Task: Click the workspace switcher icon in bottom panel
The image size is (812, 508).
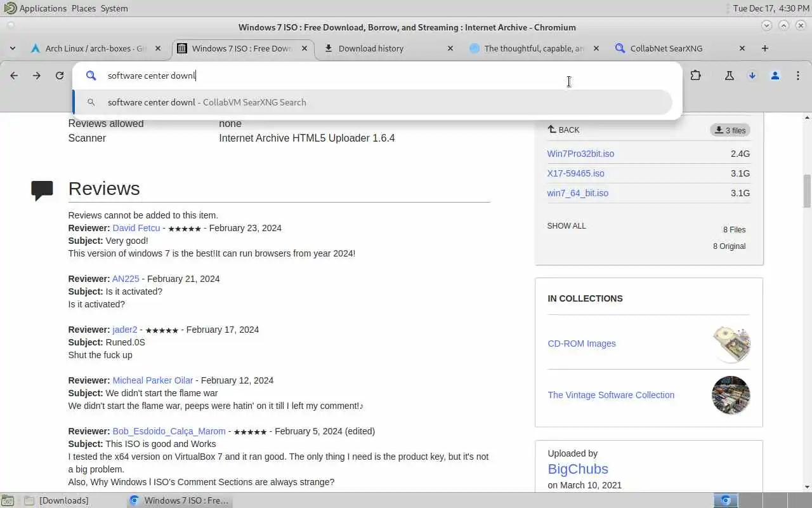Action: 726,500
